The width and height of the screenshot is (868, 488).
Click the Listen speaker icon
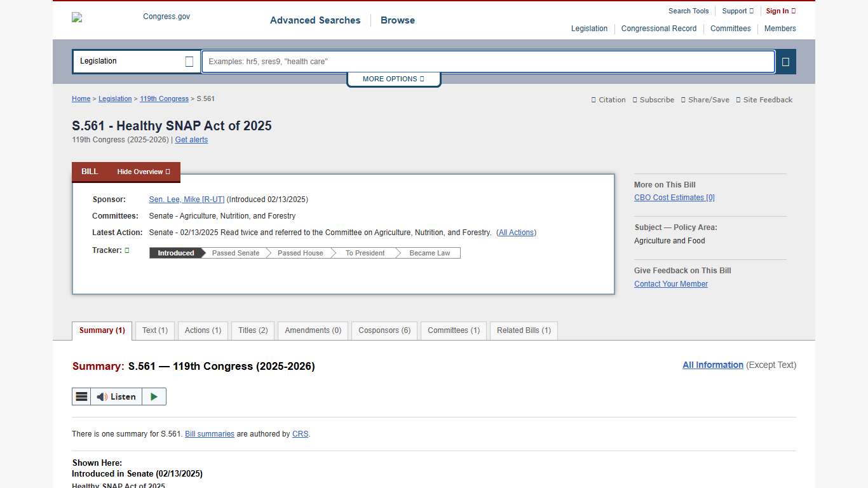(102, 396)
